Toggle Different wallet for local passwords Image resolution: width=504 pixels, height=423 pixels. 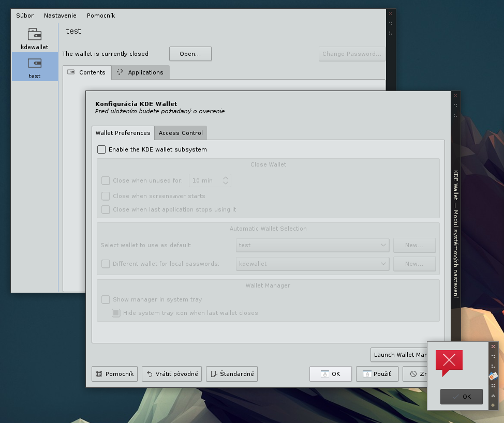106,264
